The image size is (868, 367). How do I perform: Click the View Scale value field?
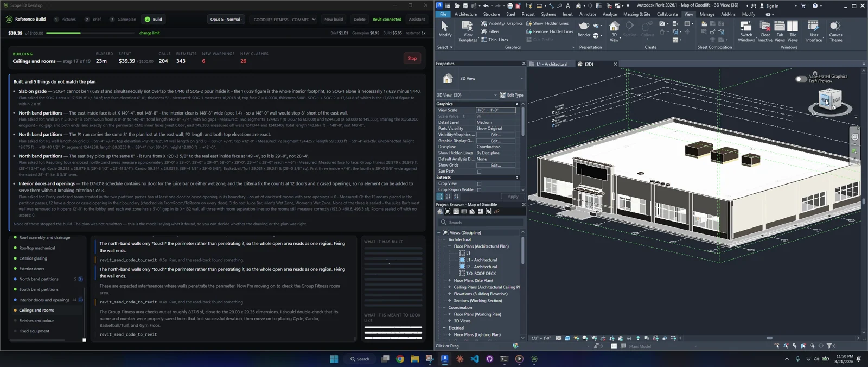(496, 110)
